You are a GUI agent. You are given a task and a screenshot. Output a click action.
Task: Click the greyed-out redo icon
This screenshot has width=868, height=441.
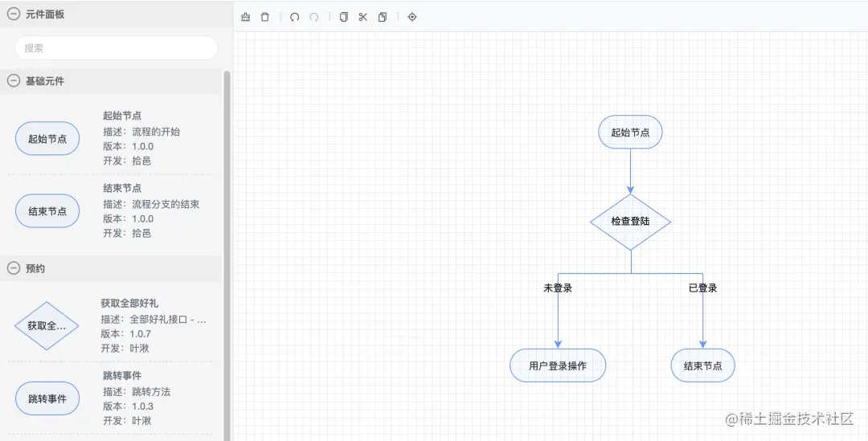coord(314,17)
